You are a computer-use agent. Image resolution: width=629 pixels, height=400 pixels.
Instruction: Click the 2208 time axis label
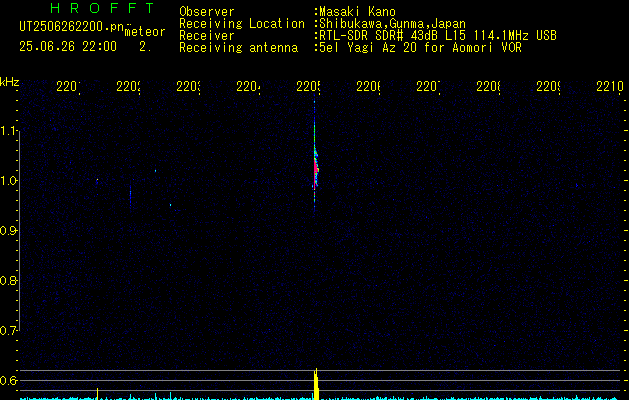tap(489, 86)
